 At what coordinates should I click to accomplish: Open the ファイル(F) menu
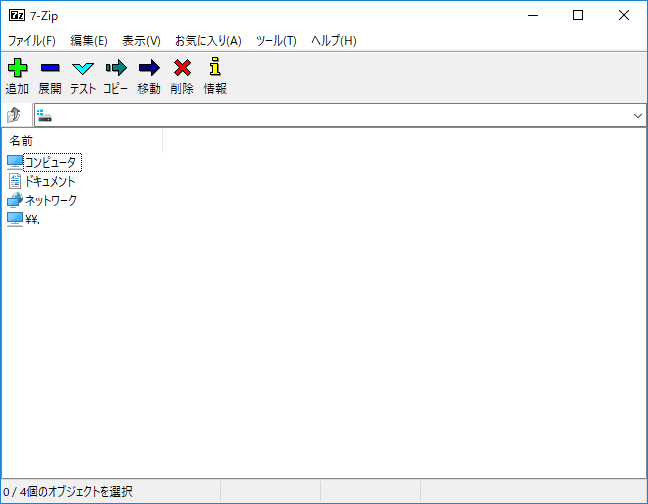click(31, 40)
